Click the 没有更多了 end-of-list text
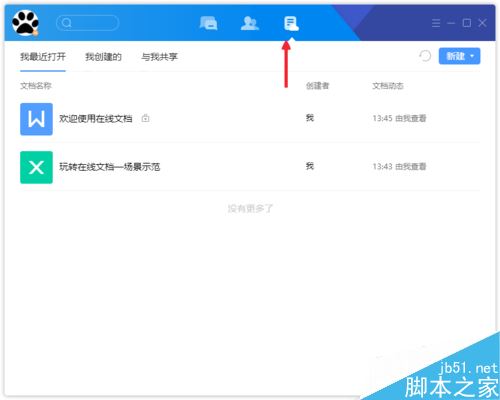The width and height of the screenshot is (500, 400). click(250, 209)
